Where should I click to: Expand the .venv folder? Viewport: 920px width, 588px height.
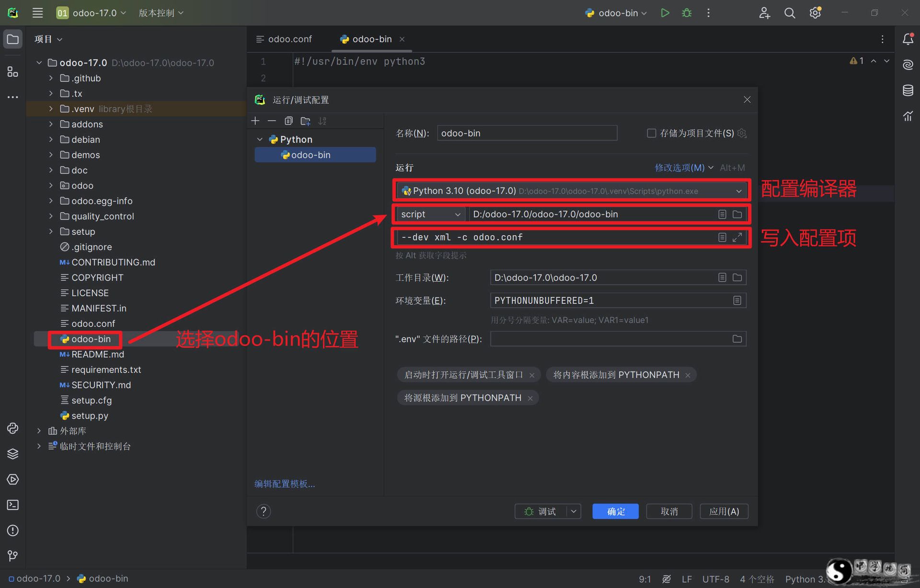(x=51, y=109)
